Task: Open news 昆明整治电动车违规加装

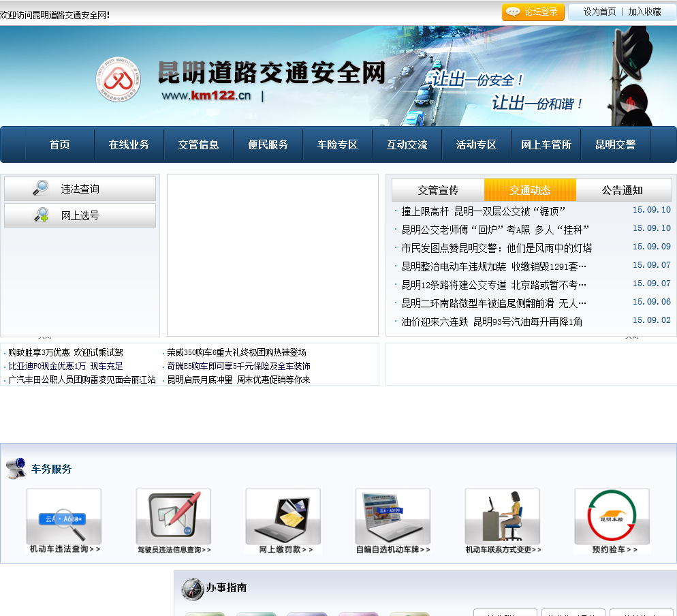Action: pos(494,266)
